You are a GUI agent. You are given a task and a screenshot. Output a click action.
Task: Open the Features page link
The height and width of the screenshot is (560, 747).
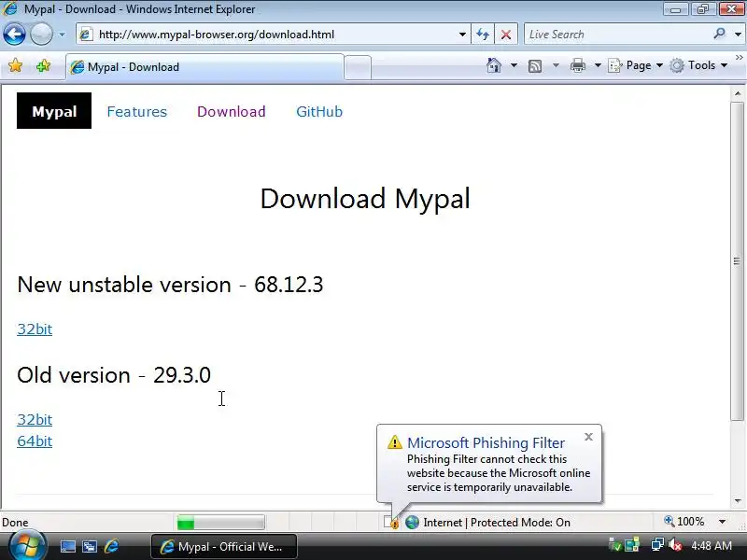[x=136, y=111]
